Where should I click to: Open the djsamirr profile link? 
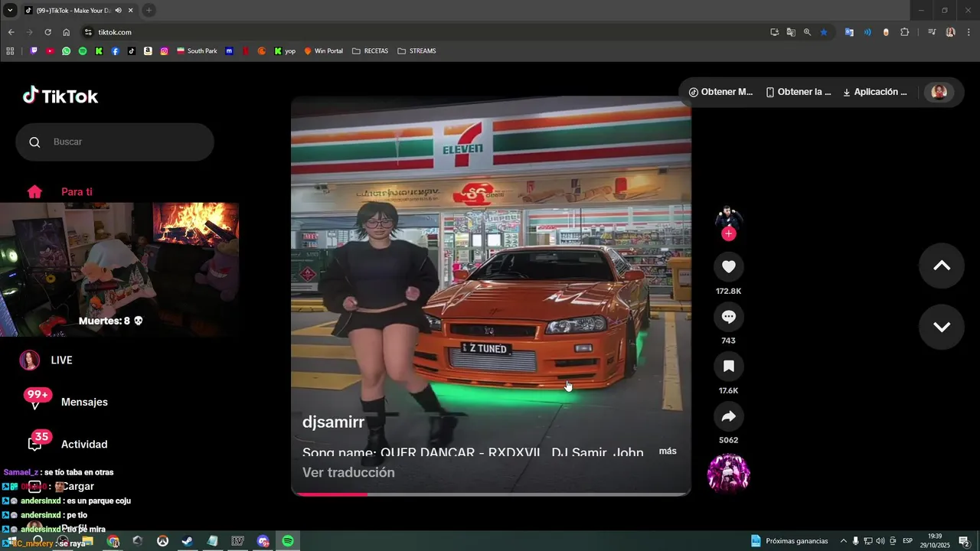(x=333, y=422)
